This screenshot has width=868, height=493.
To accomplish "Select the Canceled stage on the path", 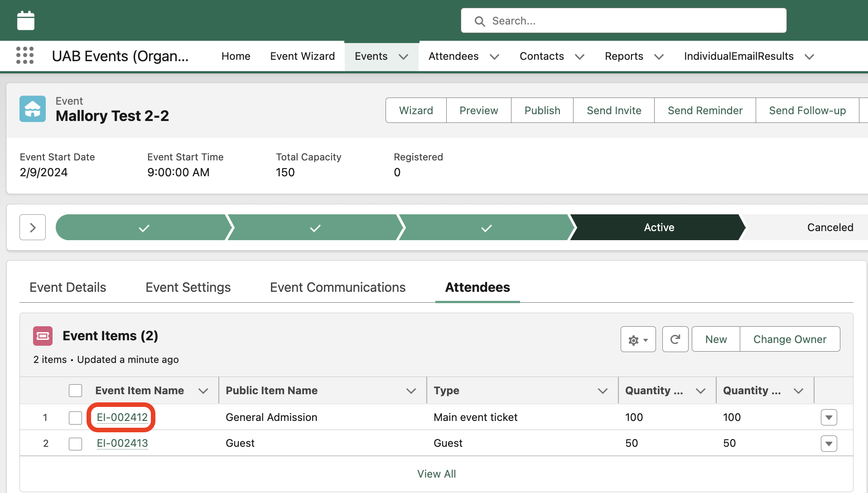I will pyautogui.click(x=830, y=227).
